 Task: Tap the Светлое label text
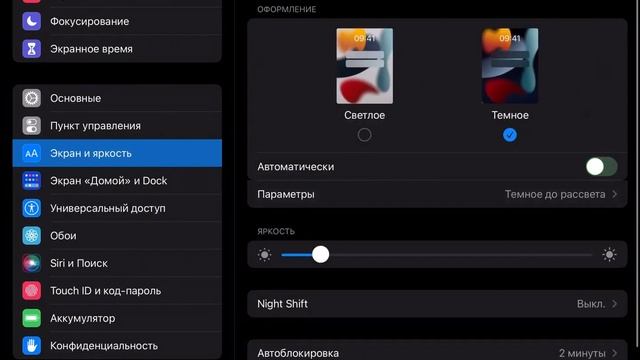[364, 115]
